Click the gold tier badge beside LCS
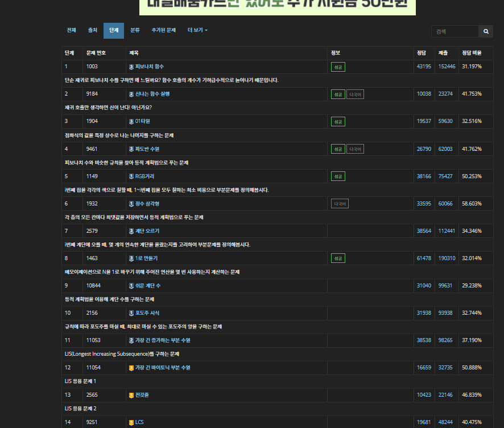 tap(131, 422)
